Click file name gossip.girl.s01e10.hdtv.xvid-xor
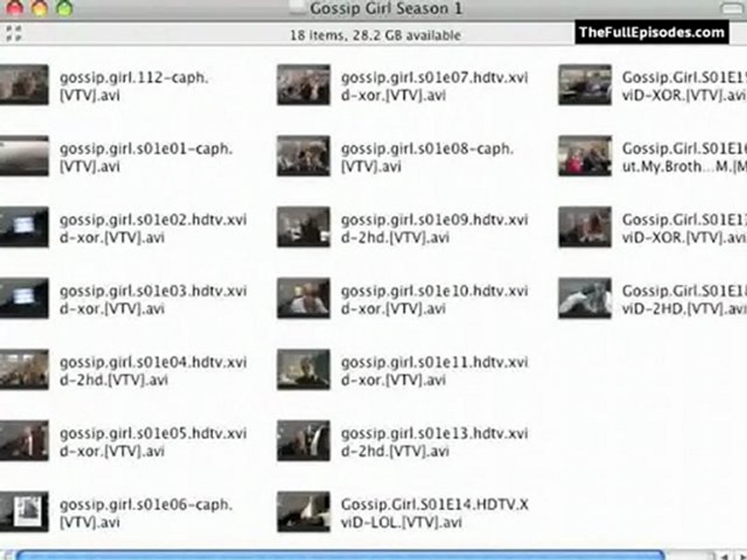Screen dimensions: 747x560 434,300
